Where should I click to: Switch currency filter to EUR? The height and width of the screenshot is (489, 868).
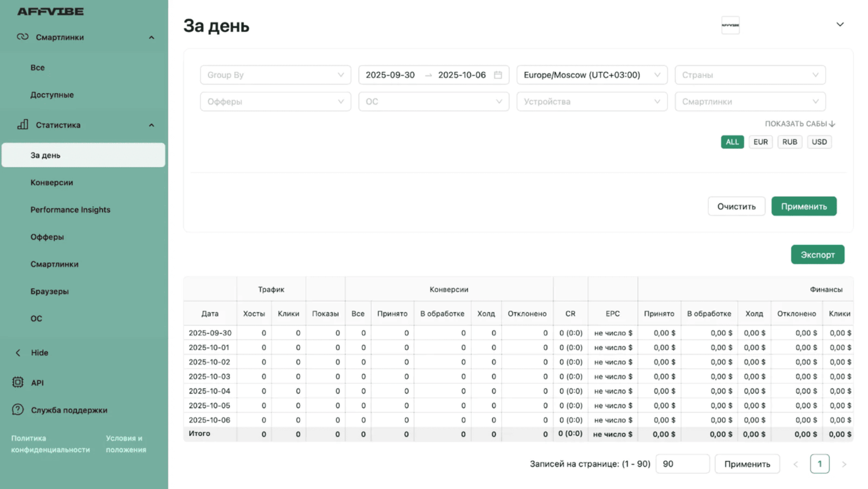[x=760, y=142]
